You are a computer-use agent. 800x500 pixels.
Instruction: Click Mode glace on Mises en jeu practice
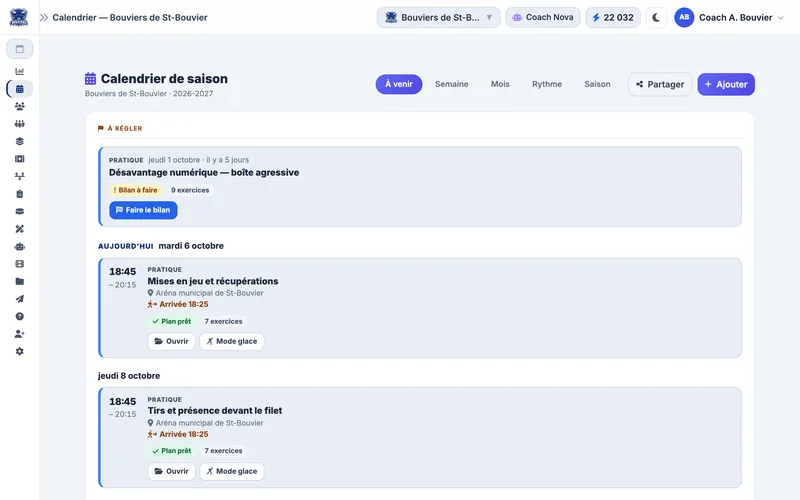click(232, 341)
